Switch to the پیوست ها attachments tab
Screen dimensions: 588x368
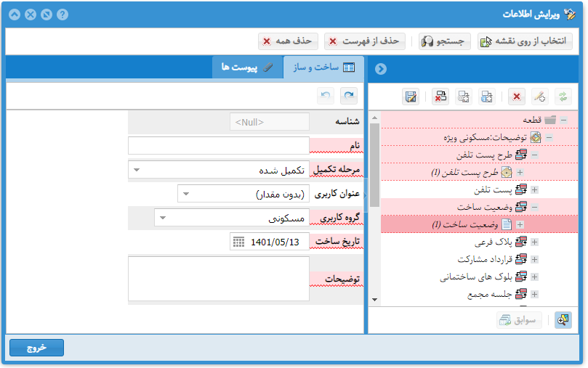pos(248,68)
